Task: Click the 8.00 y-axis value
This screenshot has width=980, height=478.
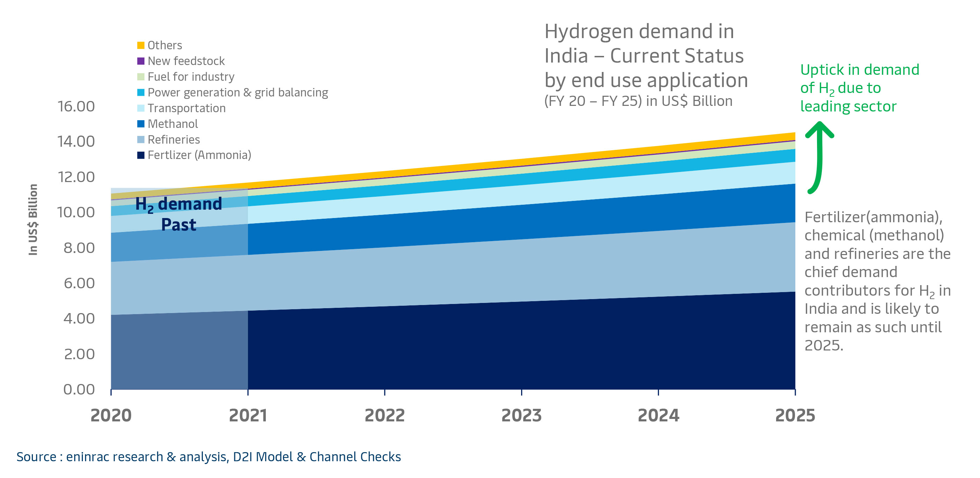Action: coord(79,248)
